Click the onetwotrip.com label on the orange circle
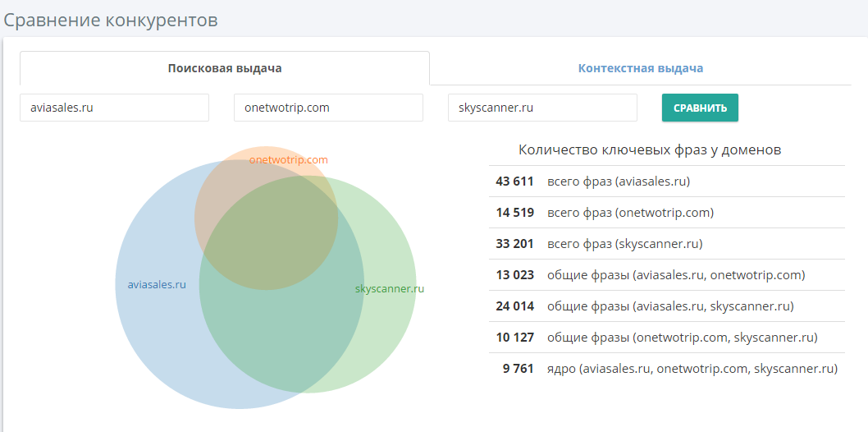This screenshot has width=868, height=432. click(x=288, y=159)
